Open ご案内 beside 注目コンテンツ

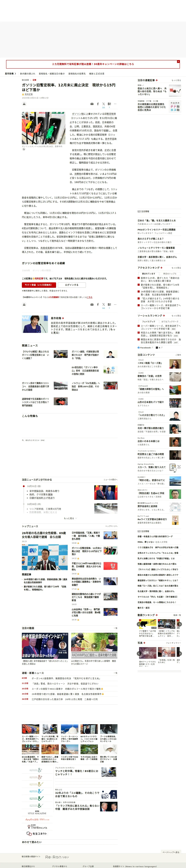click(178, 355)
